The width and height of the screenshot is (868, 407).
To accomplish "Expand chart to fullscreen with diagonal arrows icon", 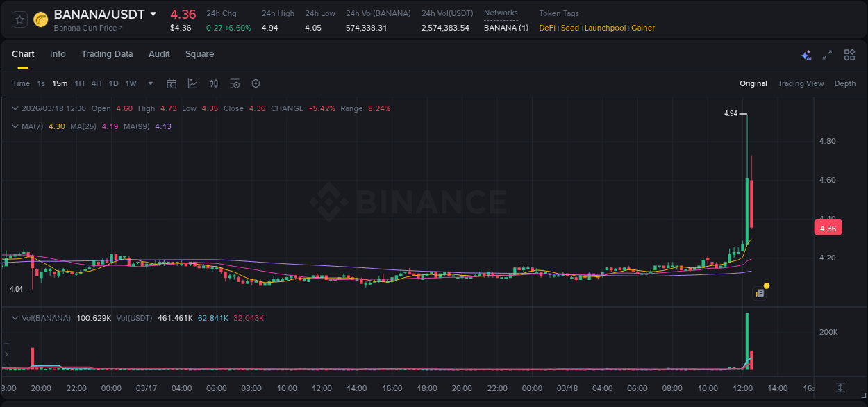I will coord(826,54).
